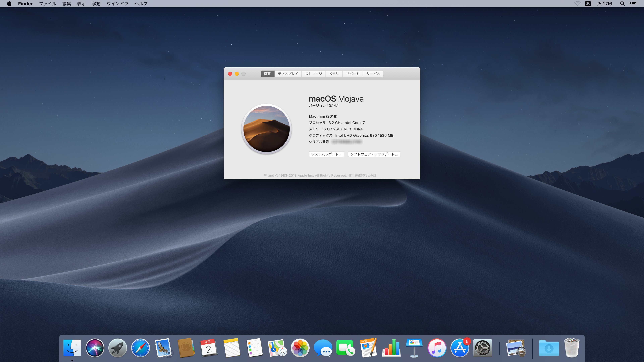Launch Siri from the Dock
The height and width of the screenshot is (362, 644).
tap(95, 348)
